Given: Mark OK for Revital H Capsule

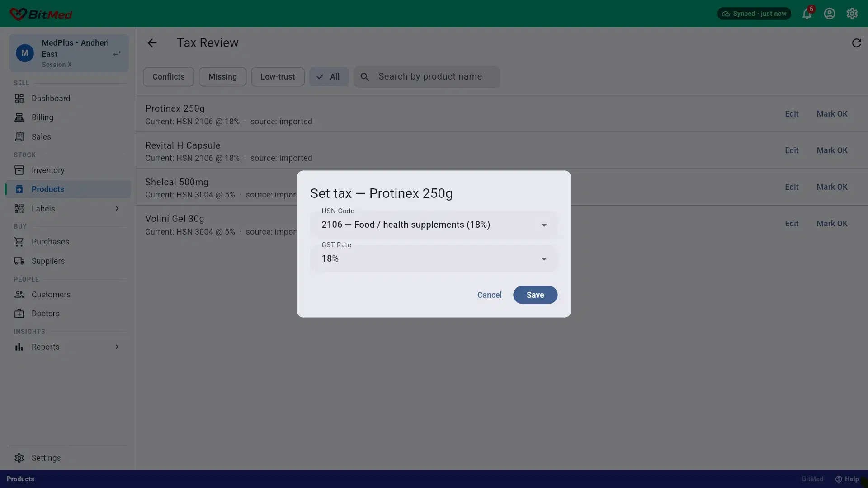Looking at the screenshot, I should pos(832,150).
